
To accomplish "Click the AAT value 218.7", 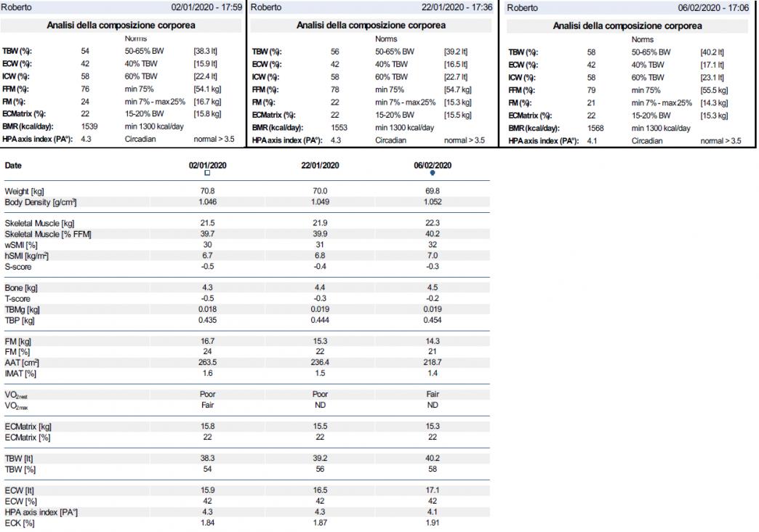I will pyautogui.click(x=433, y=362).
